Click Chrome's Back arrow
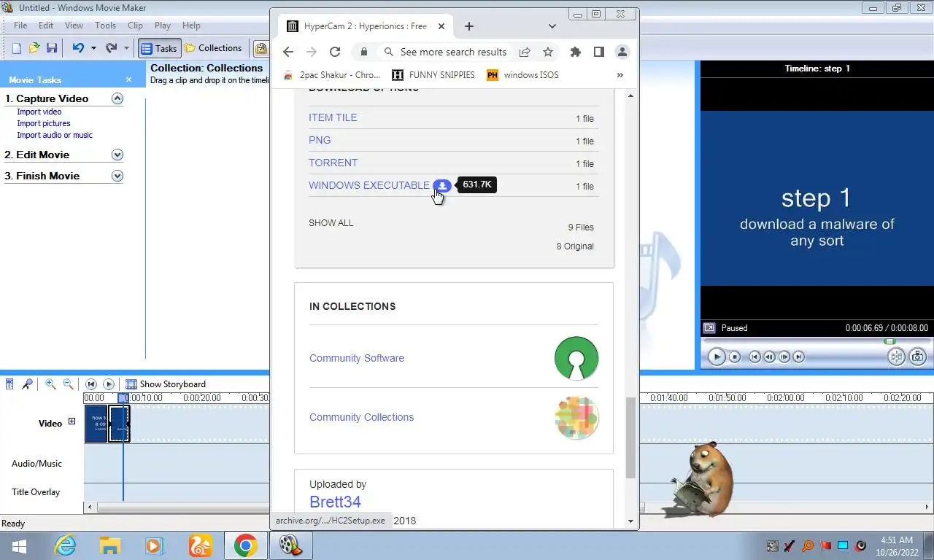 [x=288, y=52]
